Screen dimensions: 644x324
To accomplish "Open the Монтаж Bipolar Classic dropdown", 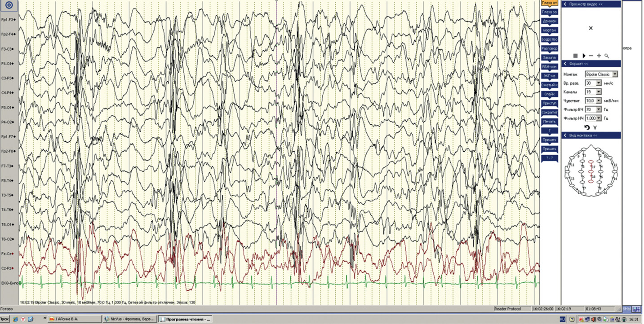I will (x=615, y=74).
